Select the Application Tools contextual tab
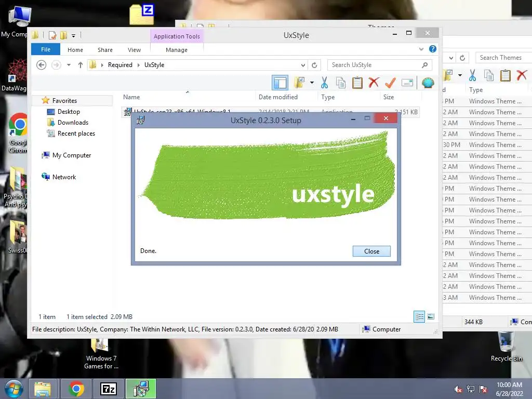This screenshot has height=399, width=532. tap(177, 36)
